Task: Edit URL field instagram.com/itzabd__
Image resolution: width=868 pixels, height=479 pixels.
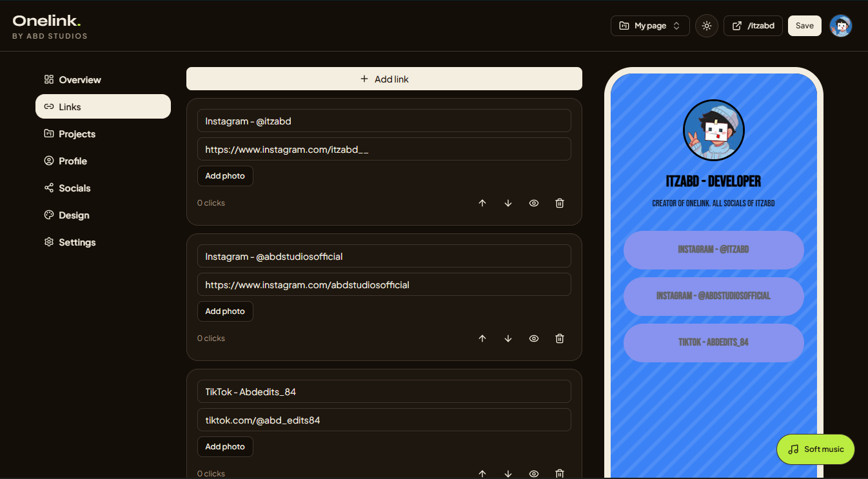Action: 384,149
